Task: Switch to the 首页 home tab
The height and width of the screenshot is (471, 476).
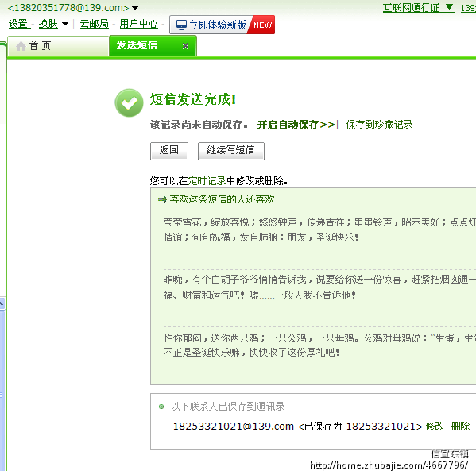Action: coord(58,46)
